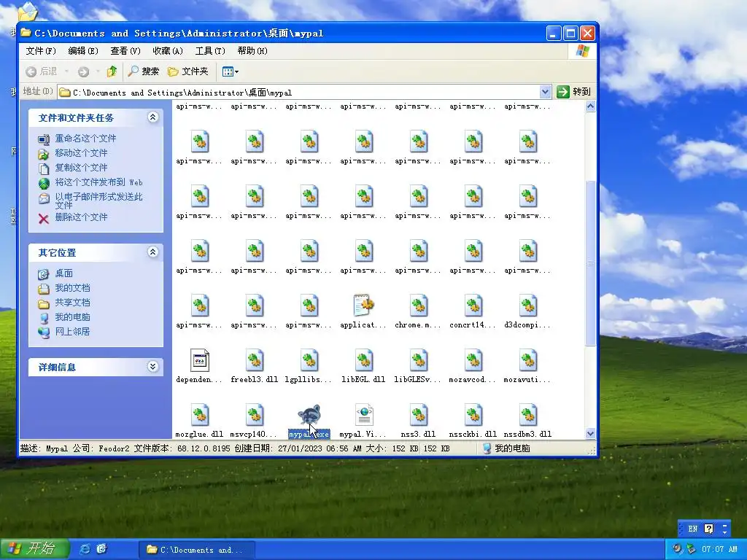Click 重命名这个文件 task link
Viewport: 747px width, 560px height.
85,139
